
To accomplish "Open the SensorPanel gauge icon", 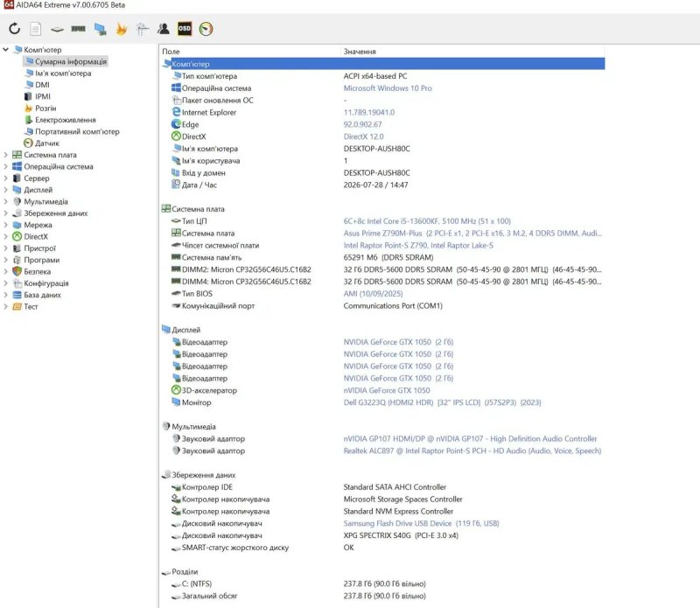I will click(206, 29).
